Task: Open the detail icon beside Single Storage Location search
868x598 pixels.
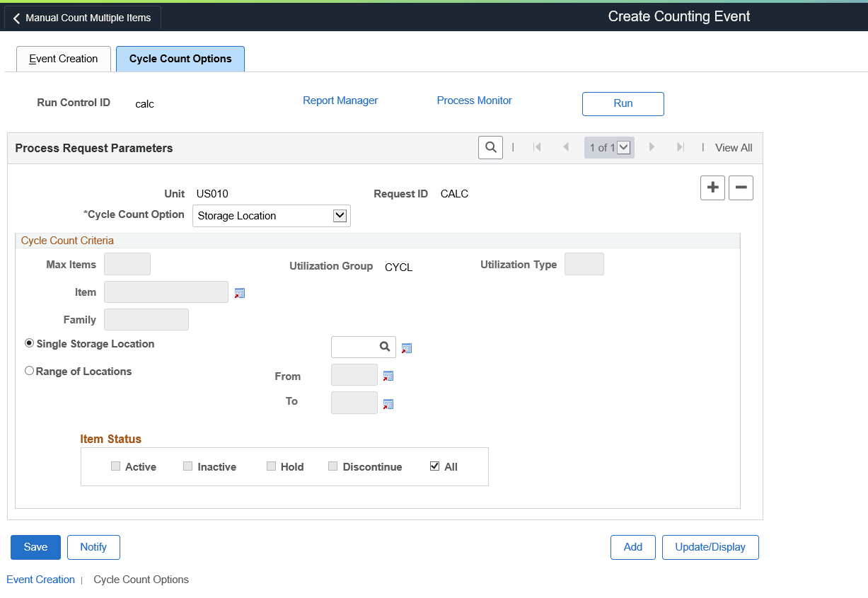Action: [x=406, y=347]
